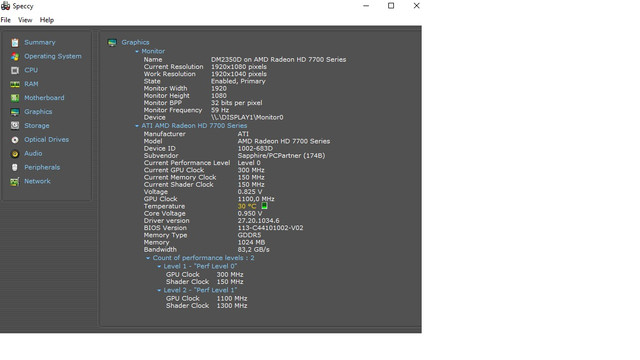Viewport: 640px width, 360px height.
Task: Click the CPU chip icon in sidebar
Action: point(15,70)
